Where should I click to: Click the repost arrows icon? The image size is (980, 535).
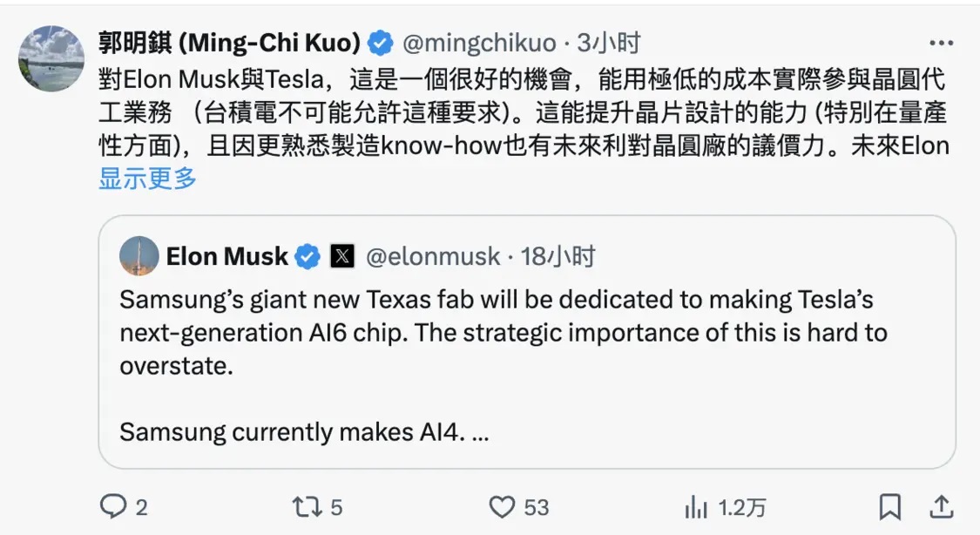307,507
